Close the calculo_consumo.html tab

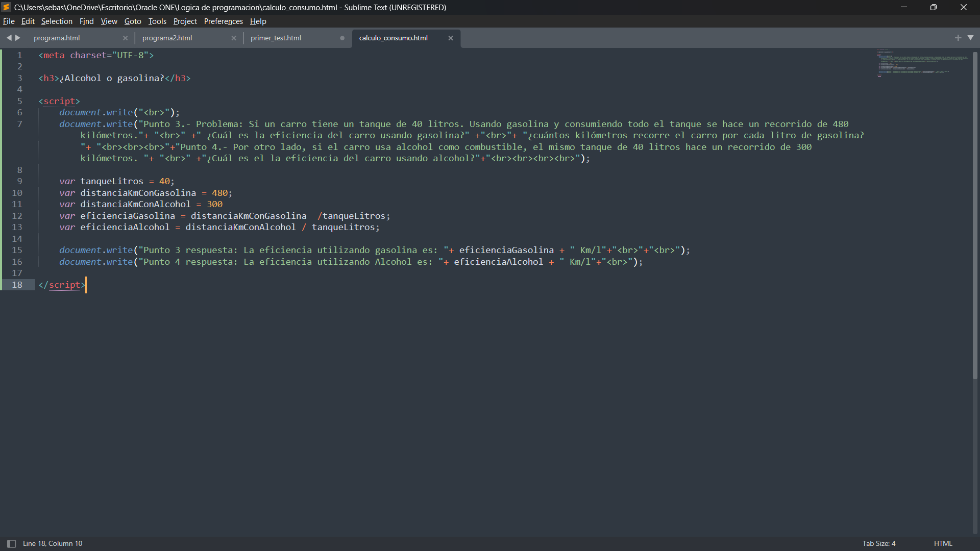[451, 38]
